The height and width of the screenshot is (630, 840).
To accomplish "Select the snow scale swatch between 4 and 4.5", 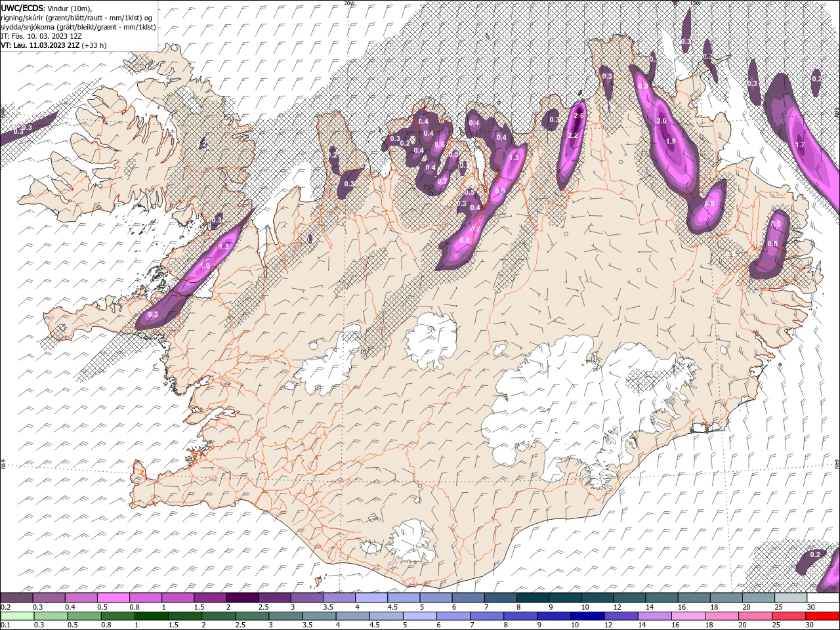I will [371, 598].
